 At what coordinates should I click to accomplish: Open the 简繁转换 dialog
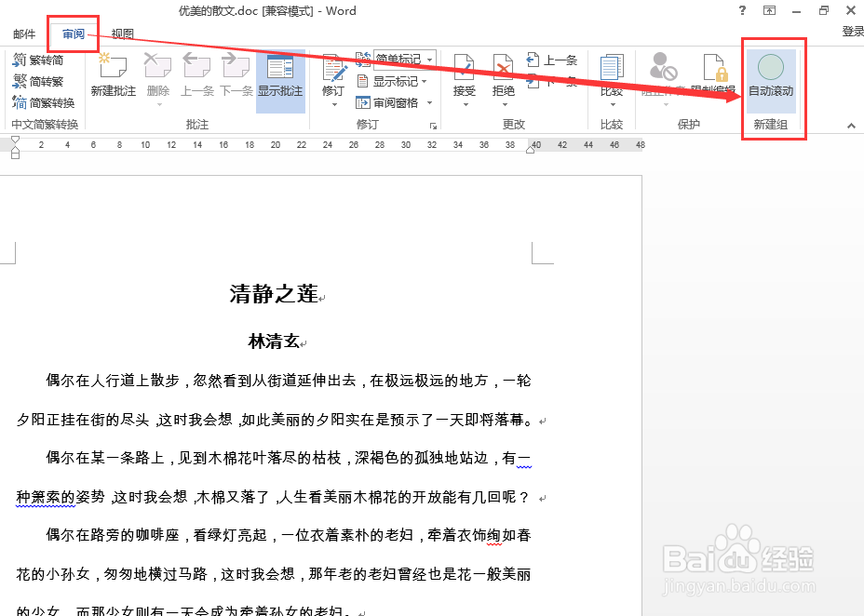[44, 103]
